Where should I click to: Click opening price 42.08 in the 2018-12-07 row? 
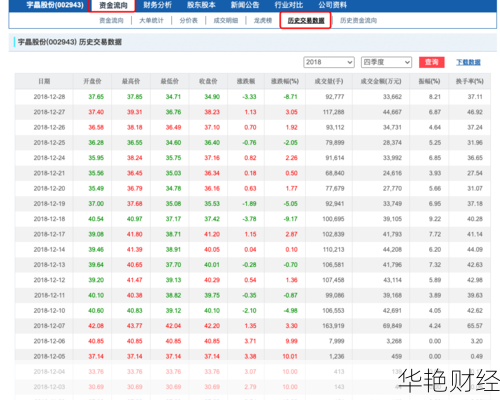[x=96, y=326]
